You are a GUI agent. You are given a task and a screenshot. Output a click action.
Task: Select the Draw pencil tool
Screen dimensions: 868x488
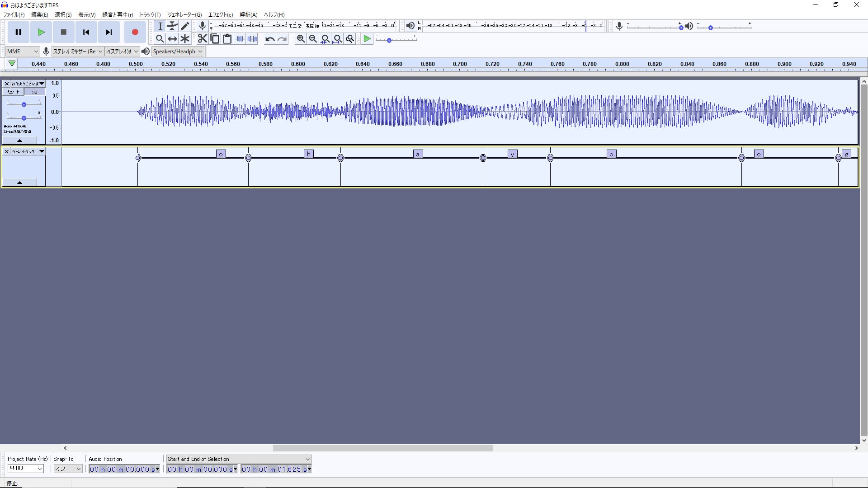(185, 26)
